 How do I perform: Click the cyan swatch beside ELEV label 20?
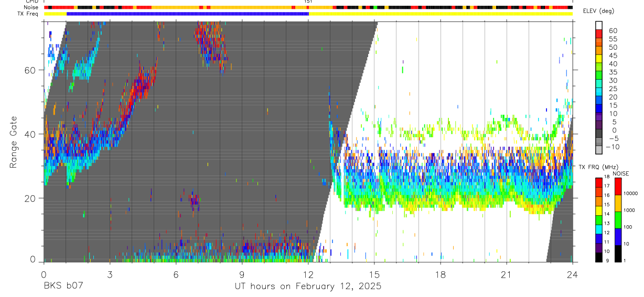(599, 92)
